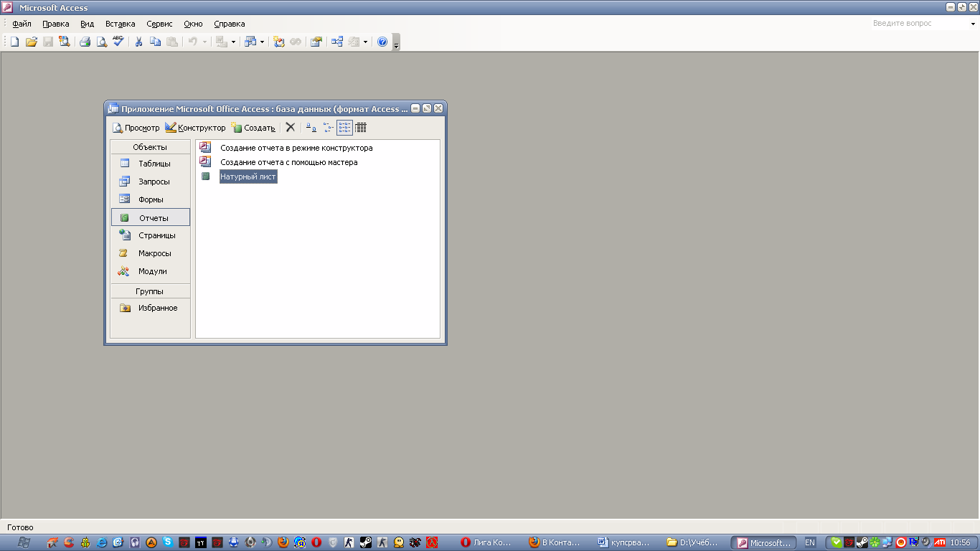This screenshot has width=980, height=551.
Task: Select 'Создание отчета с помощью мастера'
Action: coord(288,162)
